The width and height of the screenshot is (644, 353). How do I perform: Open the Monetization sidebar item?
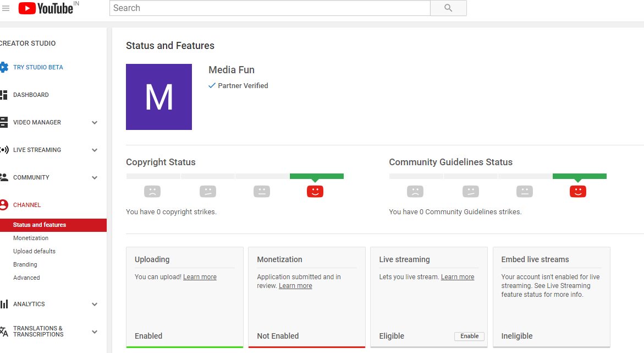(x=31, y=238)
